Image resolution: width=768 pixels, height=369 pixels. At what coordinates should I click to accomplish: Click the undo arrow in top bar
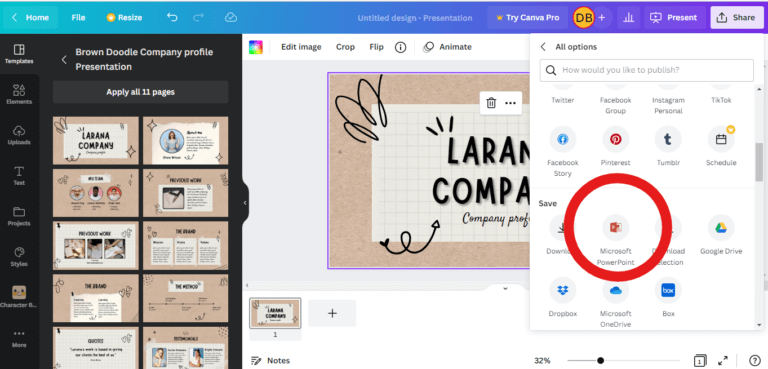(x=172, y=17)
